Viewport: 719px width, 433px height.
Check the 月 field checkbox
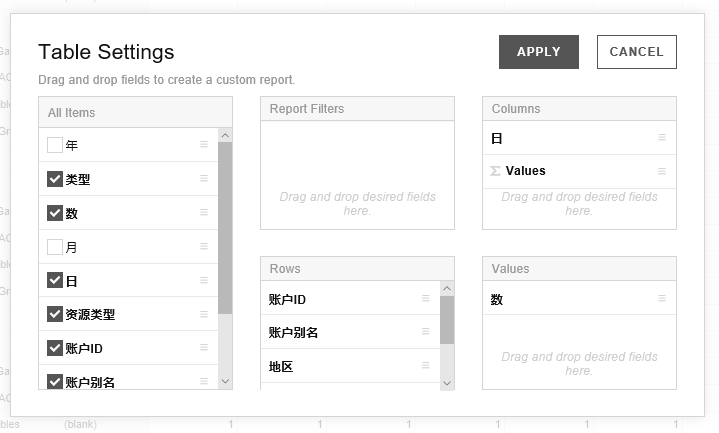click(55, 247)
